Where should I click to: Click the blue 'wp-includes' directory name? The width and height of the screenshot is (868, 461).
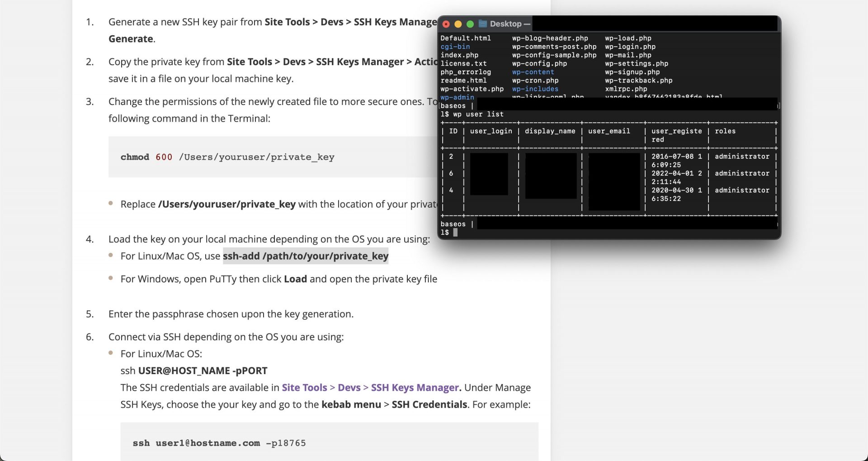pos(535,89)
